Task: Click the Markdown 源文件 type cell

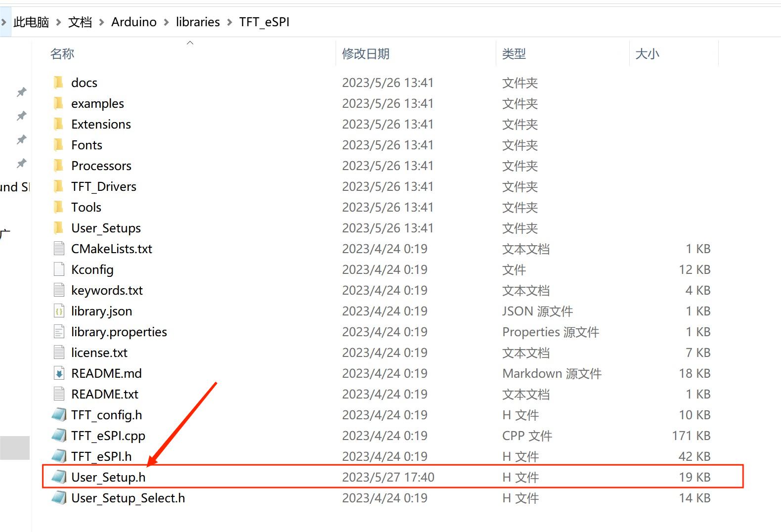Action: (x=552, y=373)
